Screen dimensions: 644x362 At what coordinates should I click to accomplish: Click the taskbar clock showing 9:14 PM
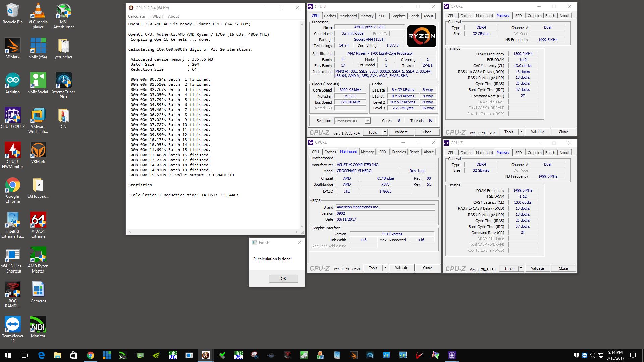(x=615, y=355)
